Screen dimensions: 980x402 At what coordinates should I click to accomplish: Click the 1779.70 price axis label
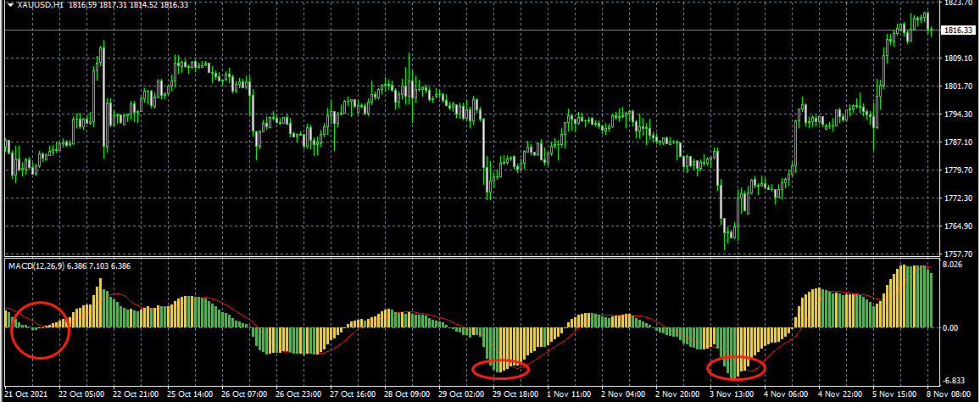(x=957, y=170)
